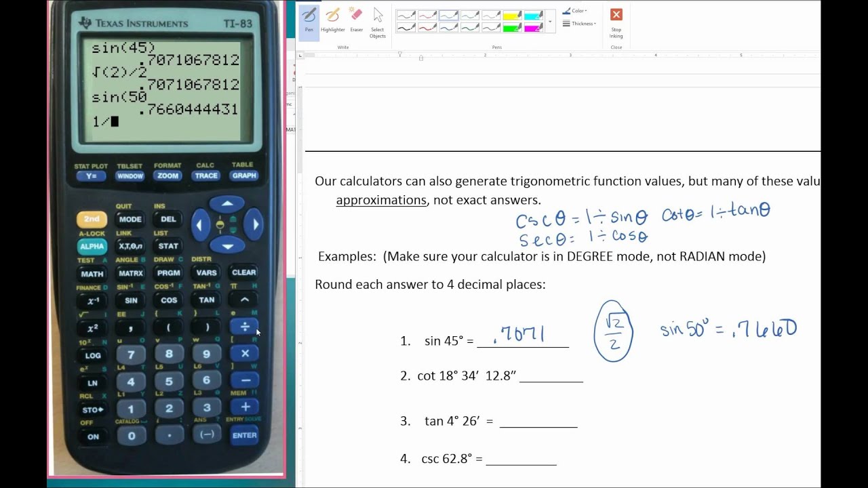
Task: Activate the Select Objects tool
Action: [x=378, y=22]
